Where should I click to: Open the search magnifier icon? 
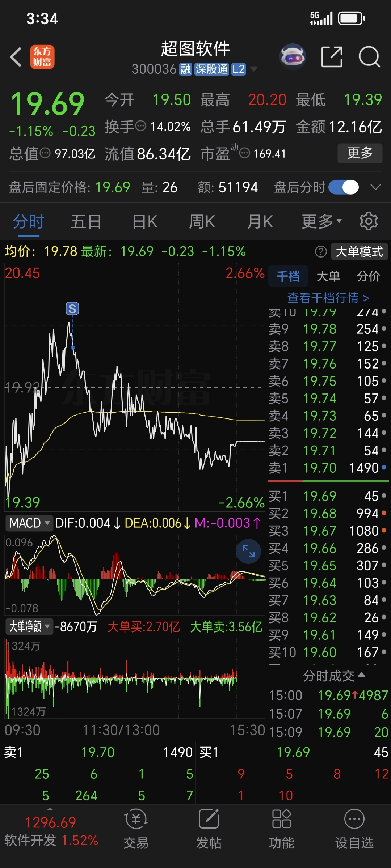369,57
